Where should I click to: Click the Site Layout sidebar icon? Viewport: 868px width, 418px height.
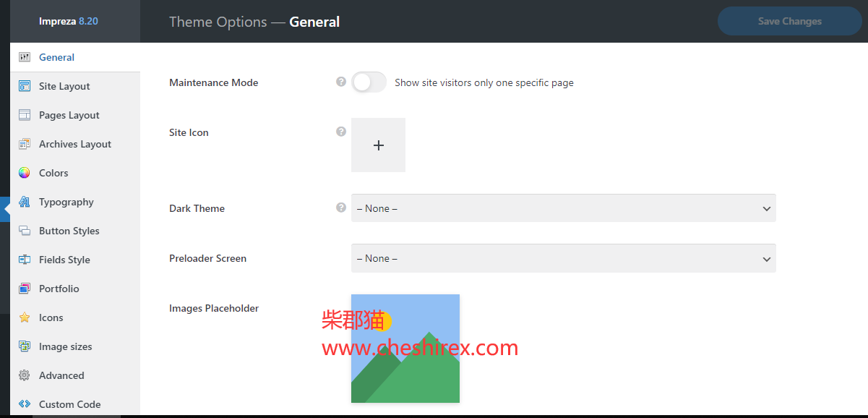25,86
